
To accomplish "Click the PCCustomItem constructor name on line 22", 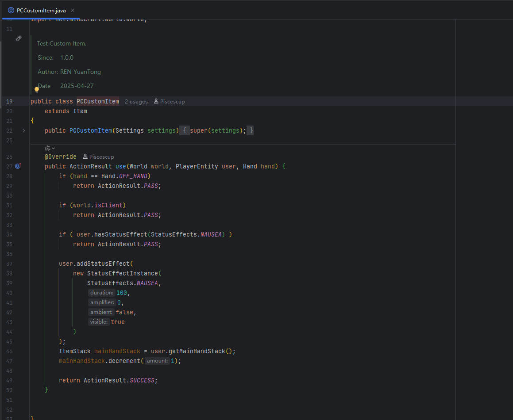I will (91, 131).
